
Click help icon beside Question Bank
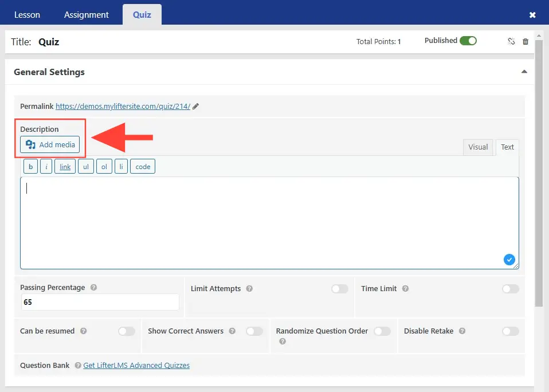(77, 366)
